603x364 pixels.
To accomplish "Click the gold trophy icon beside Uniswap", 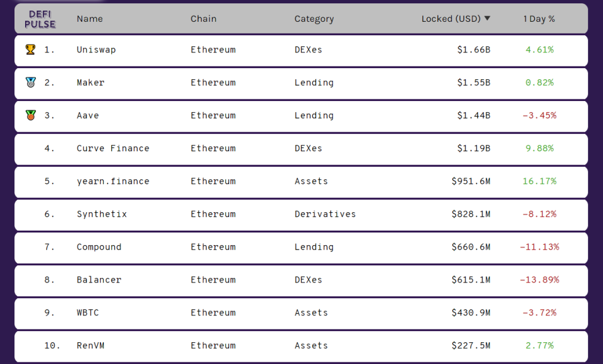I will [x=31, y=50].
